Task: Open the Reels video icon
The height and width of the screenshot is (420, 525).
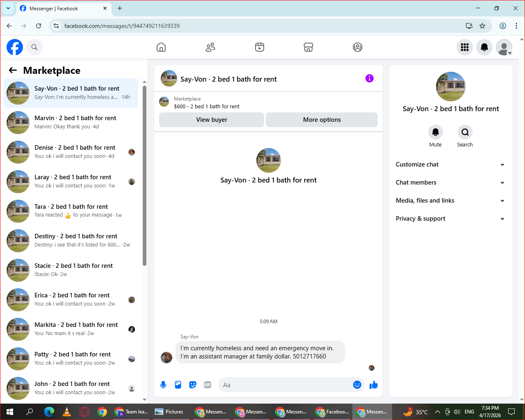Action: (260, 47)
